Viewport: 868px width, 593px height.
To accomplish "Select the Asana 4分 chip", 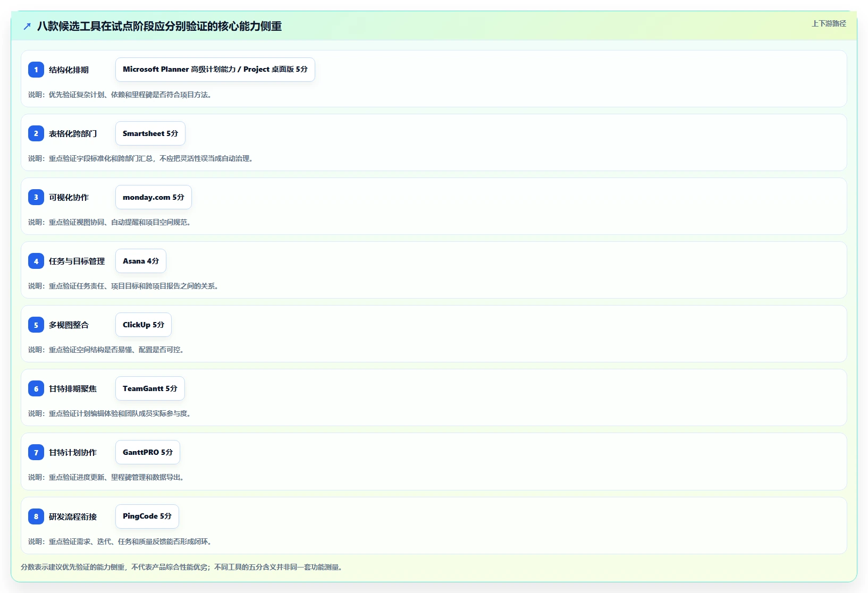I will coord(141,261).
